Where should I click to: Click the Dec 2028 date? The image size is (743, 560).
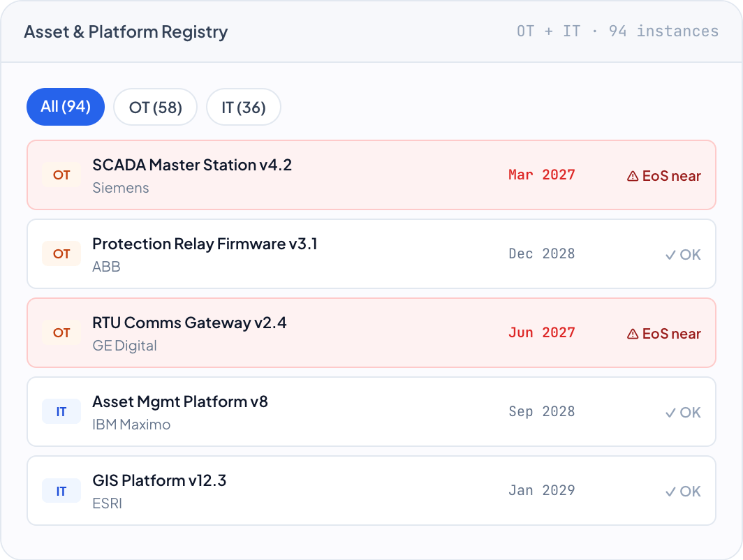[542, 254]
